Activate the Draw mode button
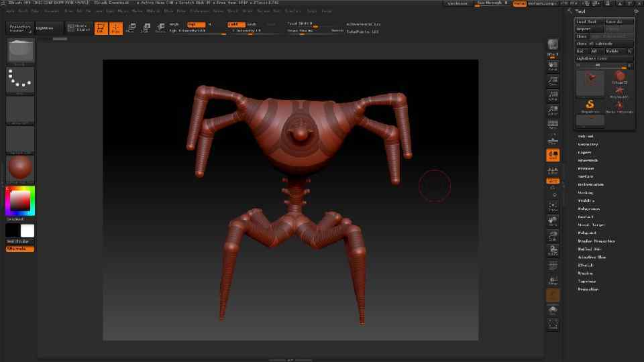Screen dimensions: 644x362 [115, 28]
